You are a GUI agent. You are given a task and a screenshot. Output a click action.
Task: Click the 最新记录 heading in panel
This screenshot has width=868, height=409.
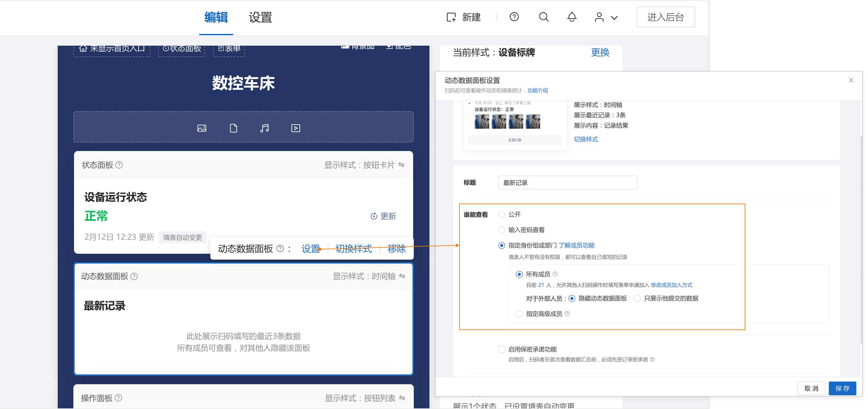[x=104, y=306]
